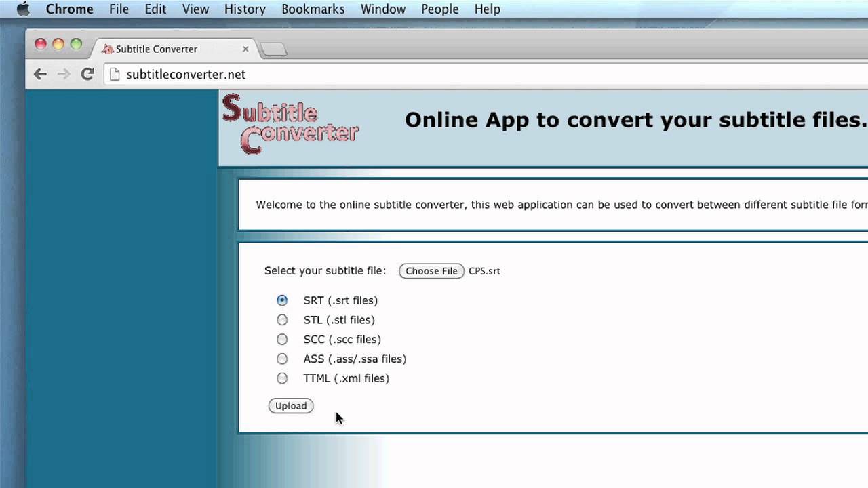The width and height of the screenshot is (868, 488).
Task: Open a new browser tab
Action: pos(273,49)
